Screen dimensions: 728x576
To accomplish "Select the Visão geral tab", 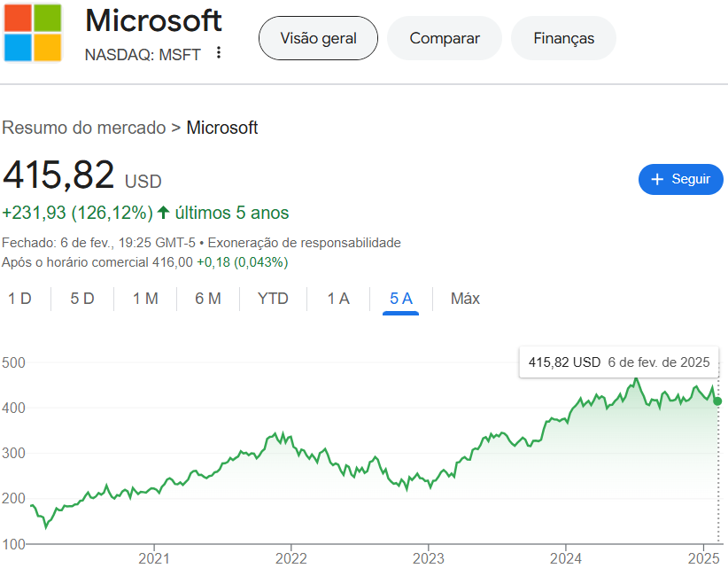I will (x=318, y=38).
